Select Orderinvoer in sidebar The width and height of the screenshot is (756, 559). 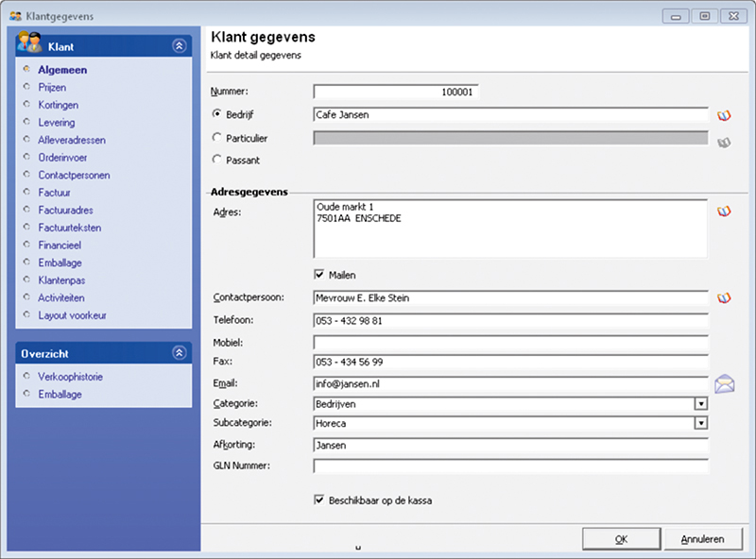[x=62, y=158]
